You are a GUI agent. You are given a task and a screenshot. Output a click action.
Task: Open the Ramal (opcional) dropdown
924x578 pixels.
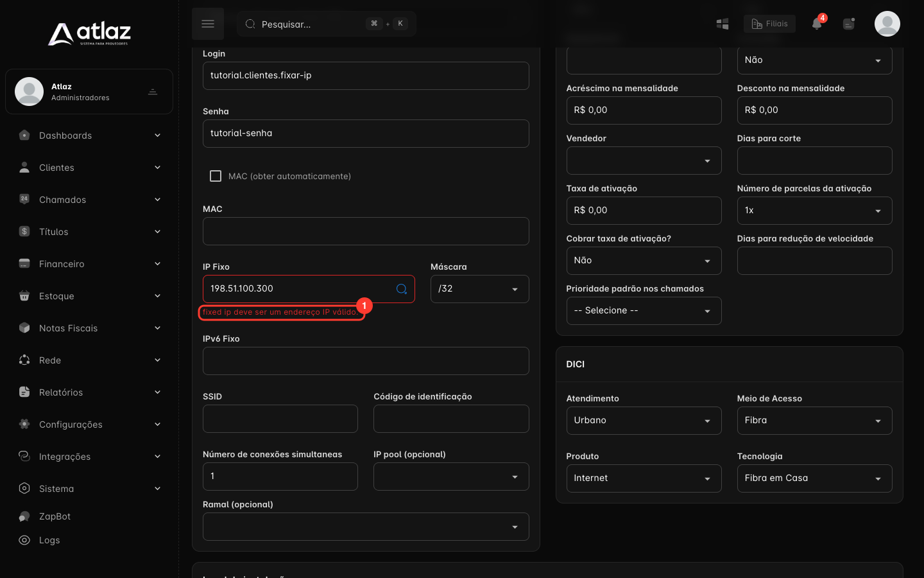pos(366,527)
